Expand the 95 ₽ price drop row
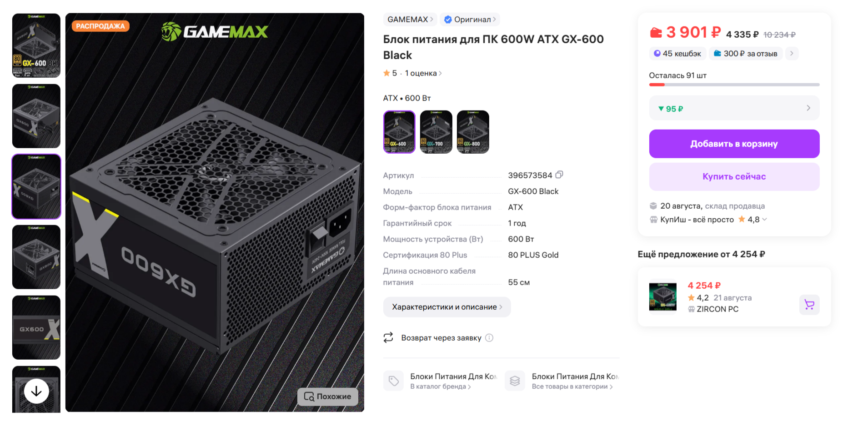Viewport: 868px width, 427px height. tap(734, 108)
